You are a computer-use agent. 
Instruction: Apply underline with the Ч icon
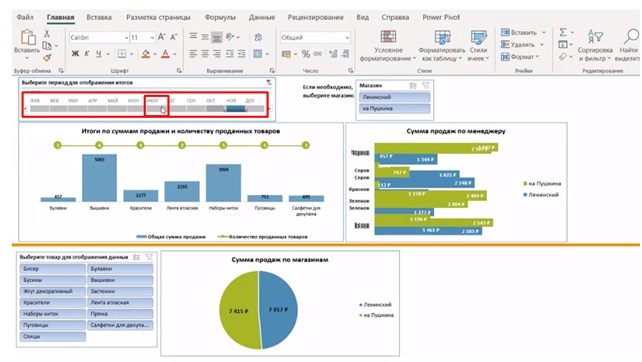[x=98, y=54]
